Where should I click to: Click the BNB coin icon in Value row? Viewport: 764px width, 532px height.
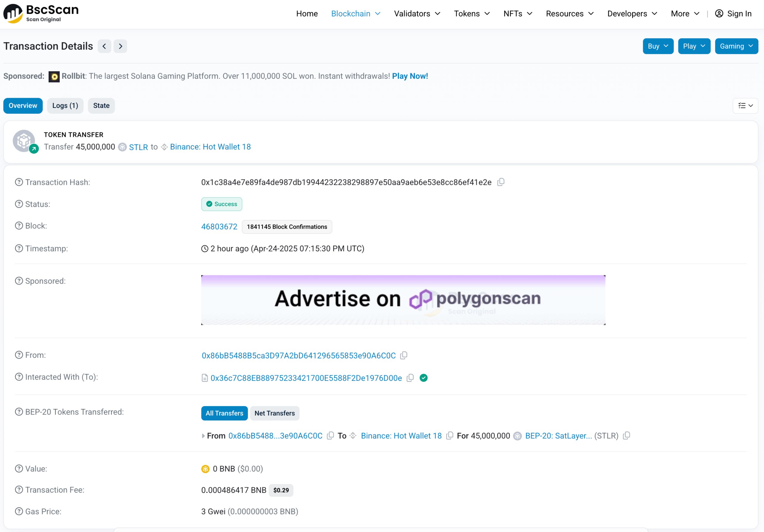205,469
